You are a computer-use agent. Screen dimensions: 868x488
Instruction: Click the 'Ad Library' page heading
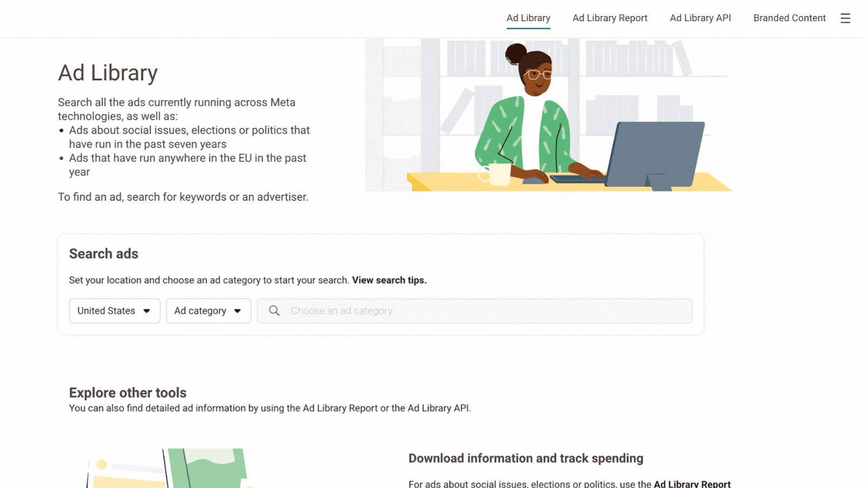click(x=108, y=73)
